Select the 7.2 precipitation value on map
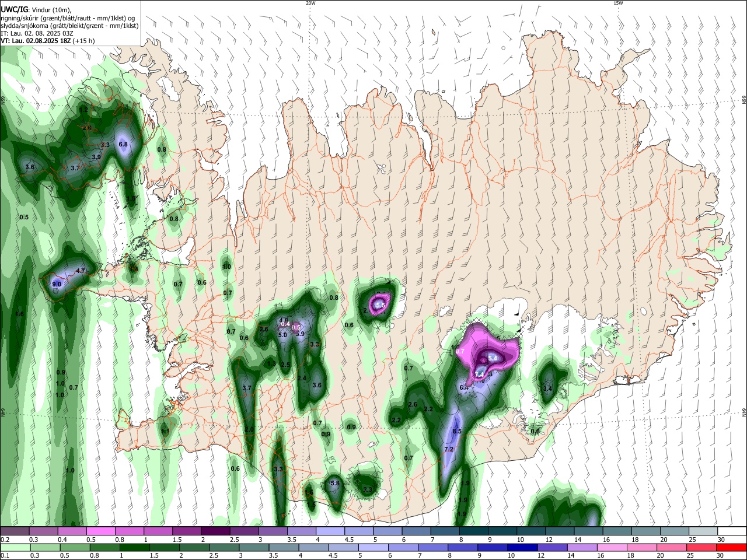 [x=449, y=449]
